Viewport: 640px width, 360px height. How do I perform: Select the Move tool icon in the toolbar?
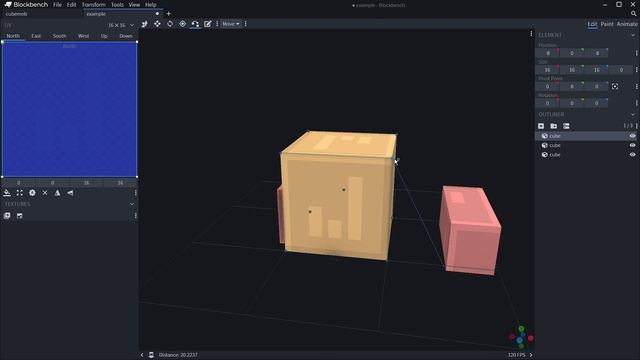pyautogui.click(x=157, y=24)
